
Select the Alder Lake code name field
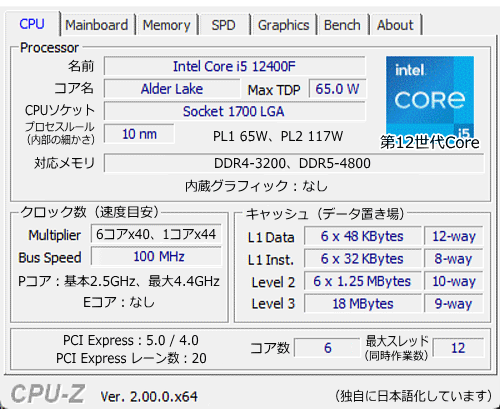click(172, 89)
